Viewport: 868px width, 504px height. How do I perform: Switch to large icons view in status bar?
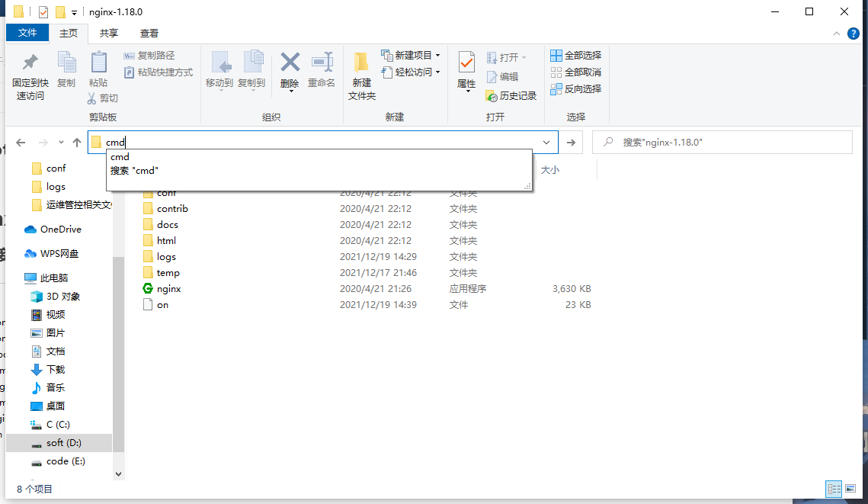(850, 489)
